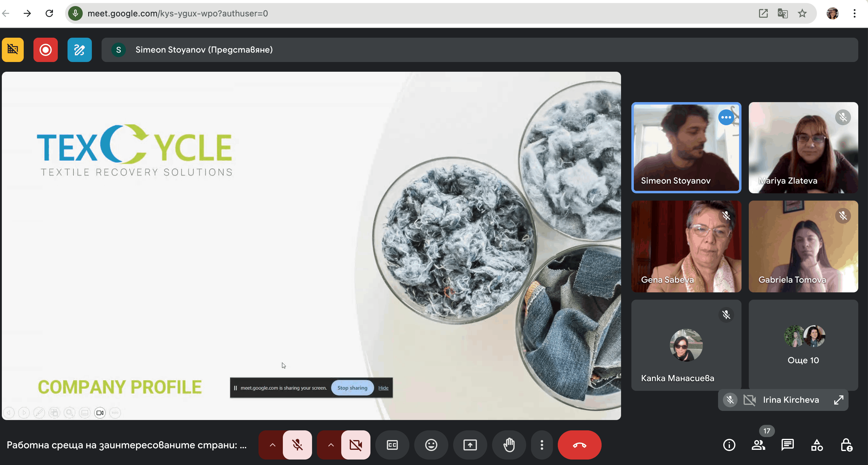Open activities shapes icon

click(x=817, y=445)
